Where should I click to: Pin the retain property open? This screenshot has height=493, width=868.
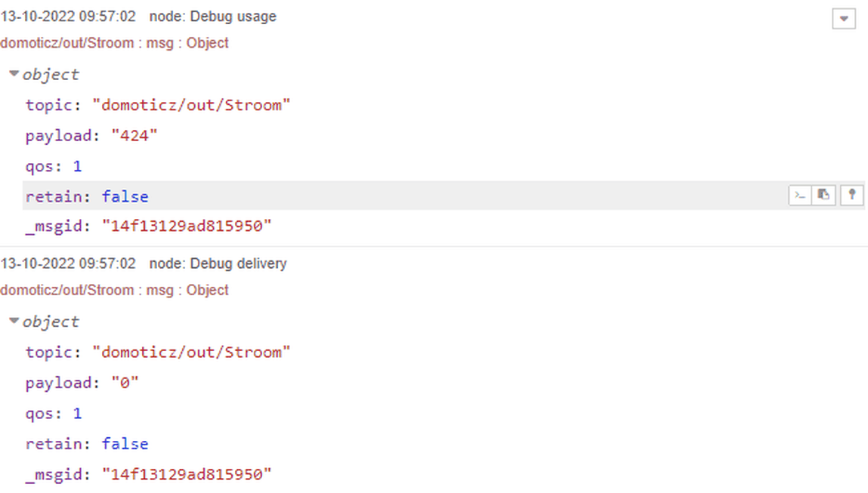point(851,196)
